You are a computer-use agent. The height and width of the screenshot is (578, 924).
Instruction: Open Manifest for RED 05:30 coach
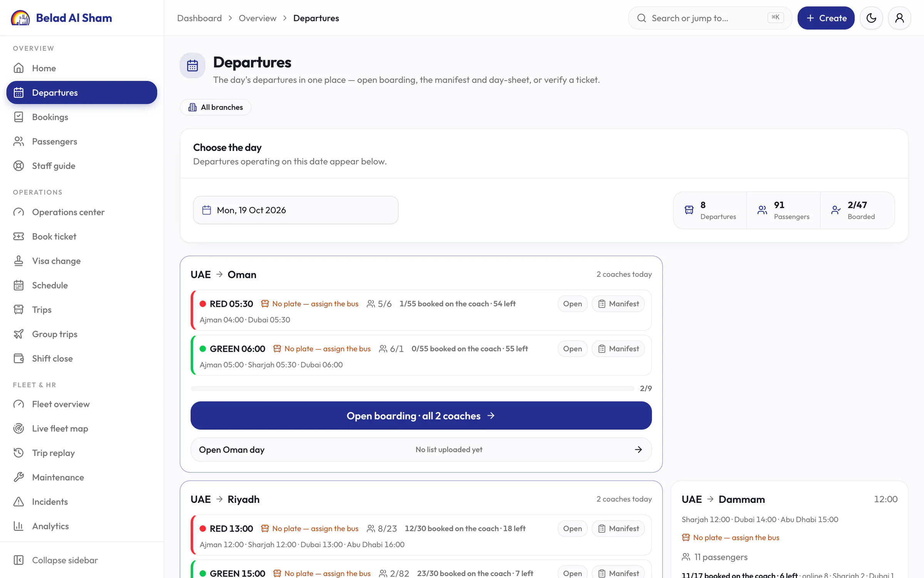click(x=618, y=304)
